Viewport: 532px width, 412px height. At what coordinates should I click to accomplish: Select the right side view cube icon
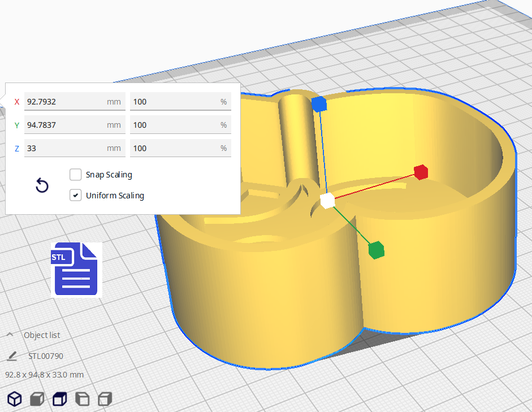105,399
